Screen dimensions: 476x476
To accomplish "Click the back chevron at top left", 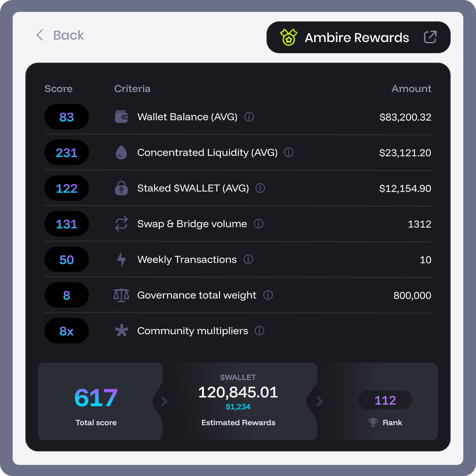I will pyautogui.click(x=39, y=35).
